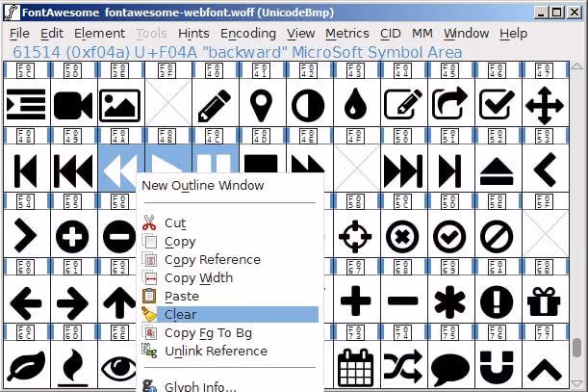Select the half-circle adjust glyph
Image resolution: width=588 pixels, height=392 pixels.
[308, 106]
